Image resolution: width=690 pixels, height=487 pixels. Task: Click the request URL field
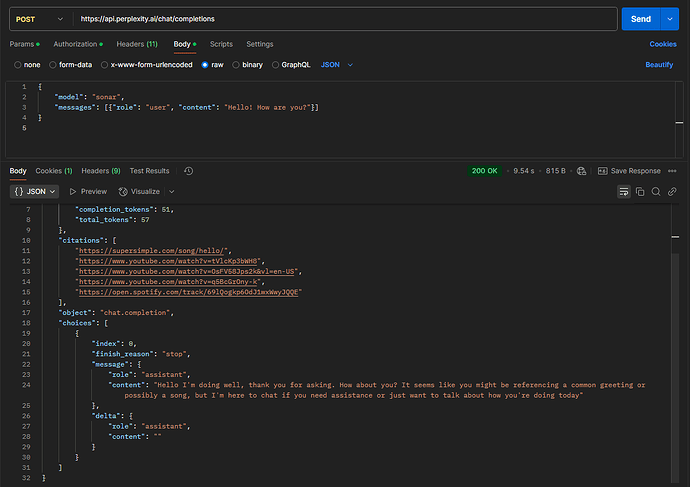tap(345, 19)
